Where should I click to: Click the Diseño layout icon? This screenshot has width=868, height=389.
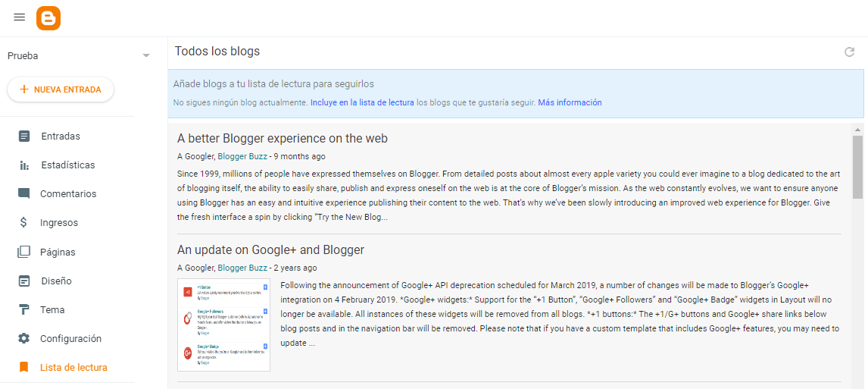pos(23,281)
